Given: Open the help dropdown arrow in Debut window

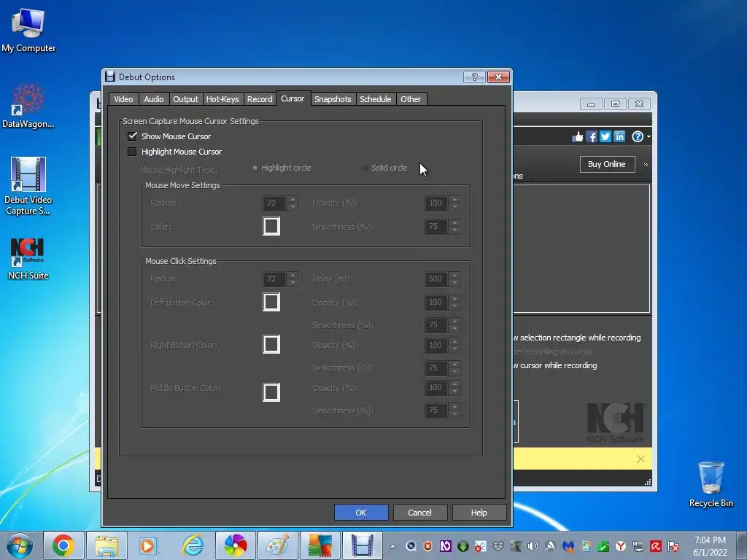Looking at the screenshot, I should click(x=649, y=137).
